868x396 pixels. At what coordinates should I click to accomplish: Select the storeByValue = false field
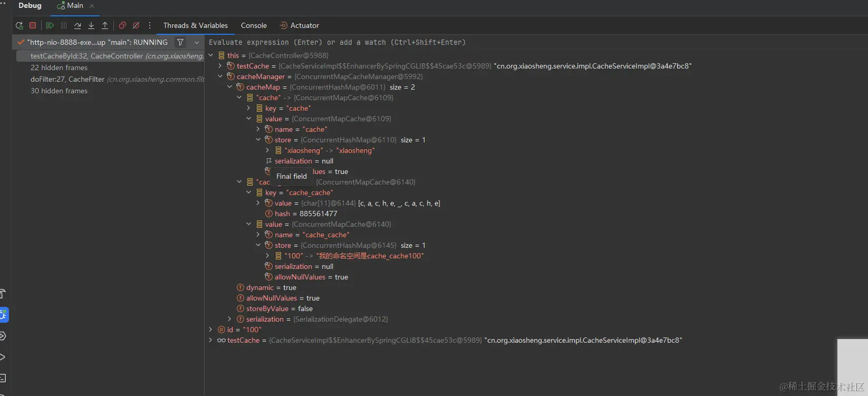click(274, 308)
